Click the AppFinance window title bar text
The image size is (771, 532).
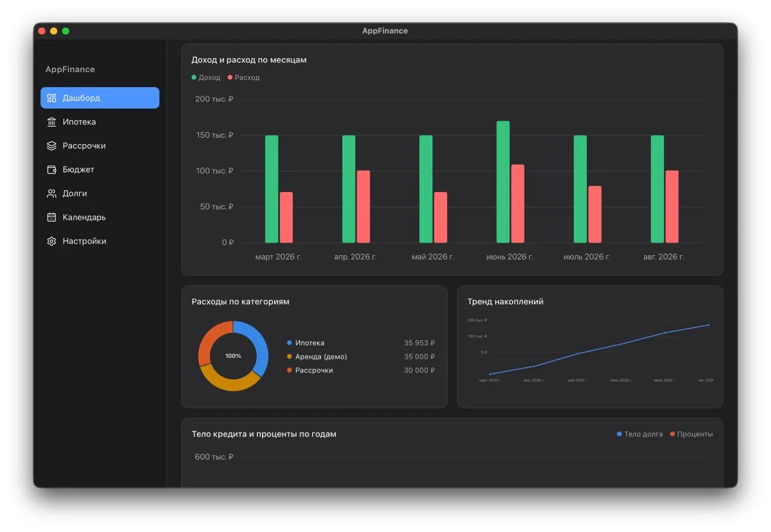(385, 31)
